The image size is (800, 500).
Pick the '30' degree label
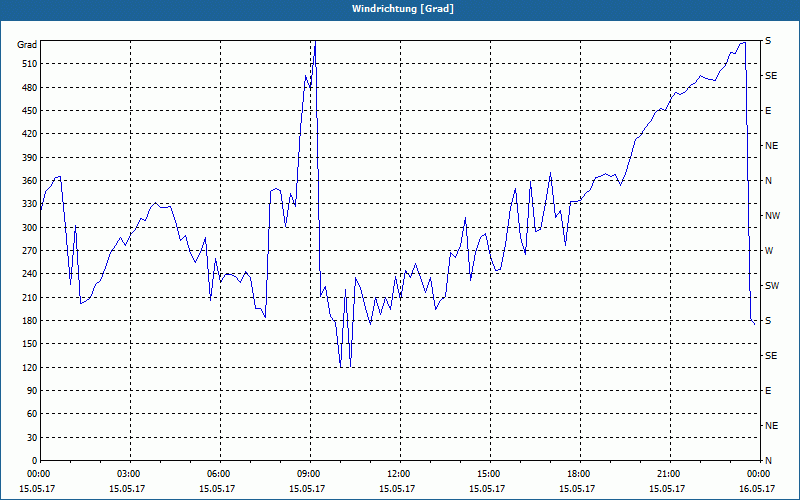coord(32,438)
